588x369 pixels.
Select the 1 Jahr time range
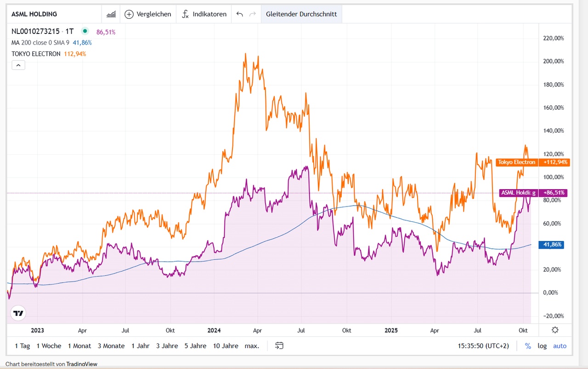pos(140,346)
